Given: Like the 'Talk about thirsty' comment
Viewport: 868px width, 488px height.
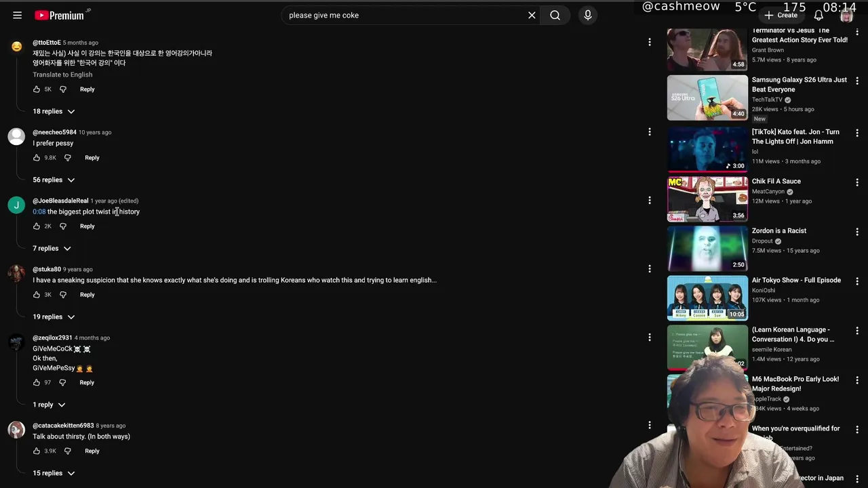Looking at the screenshot, I should pyautogui.click(x=37, y=451).
